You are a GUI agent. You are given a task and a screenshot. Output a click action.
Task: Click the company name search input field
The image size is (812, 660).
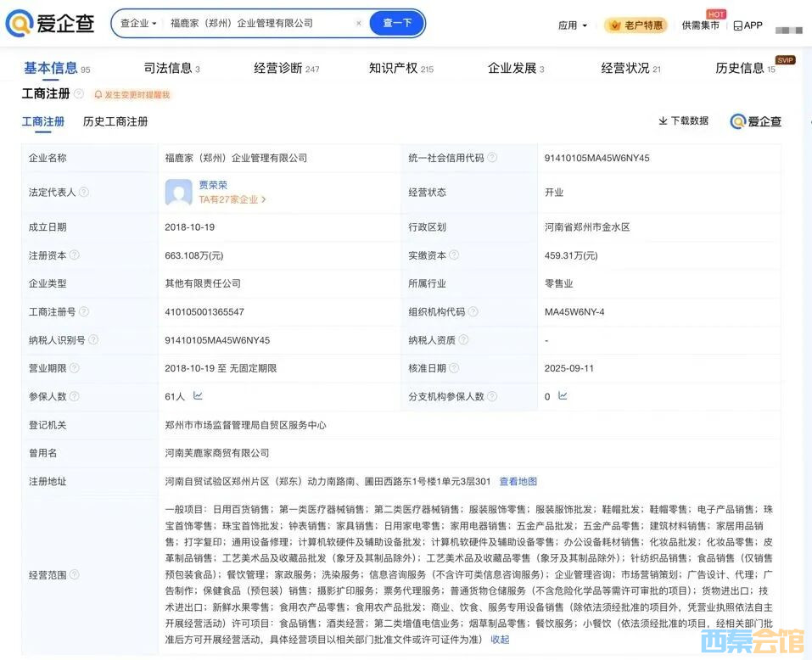(255, 24)
